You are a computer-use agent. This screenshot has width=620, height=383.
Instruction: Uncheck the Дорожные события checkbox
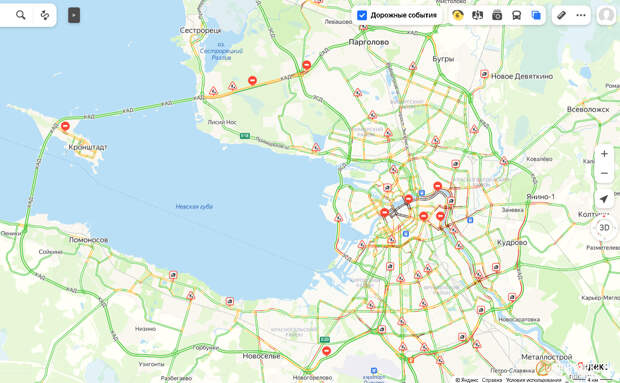pyautogui.click(x=362, y=15)
